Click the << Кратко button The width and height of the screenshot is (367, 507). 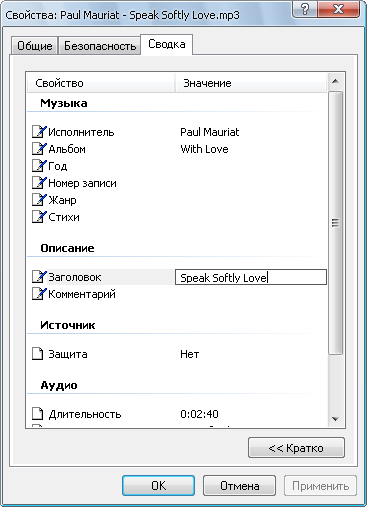(x=296, y=448)
